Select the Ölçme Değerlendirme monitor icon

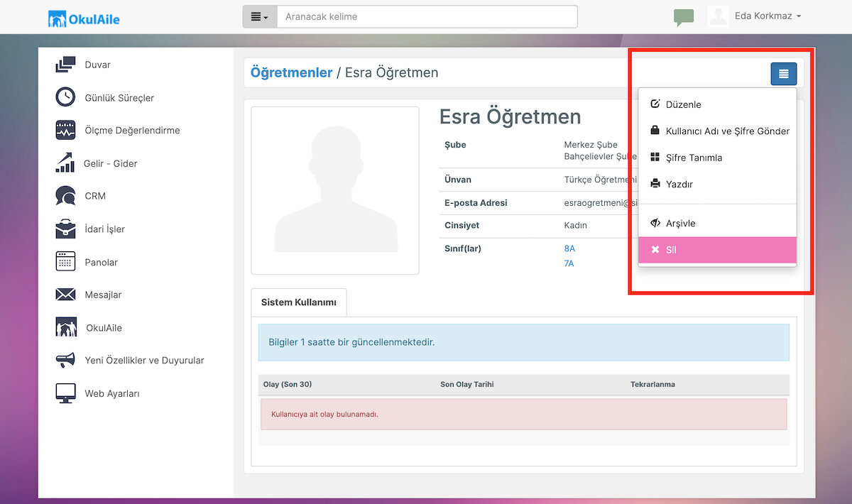click(65, 131)
